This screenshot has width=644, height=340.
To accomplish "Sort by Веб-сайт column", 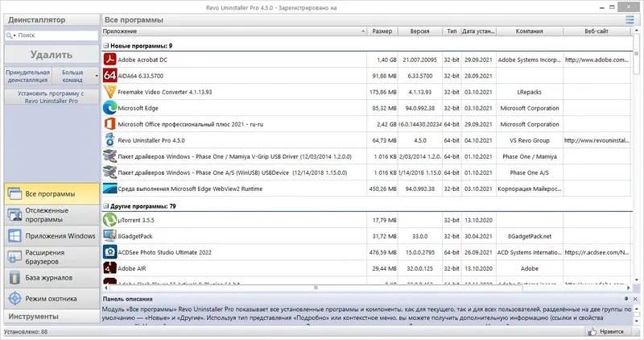I will click(x=597, y=31).
